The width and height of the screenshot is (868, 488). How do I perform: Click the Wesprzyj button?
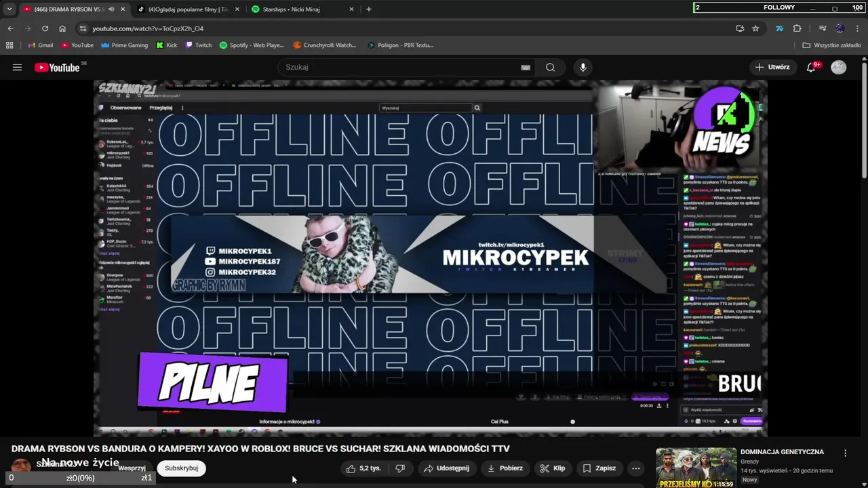132,468
